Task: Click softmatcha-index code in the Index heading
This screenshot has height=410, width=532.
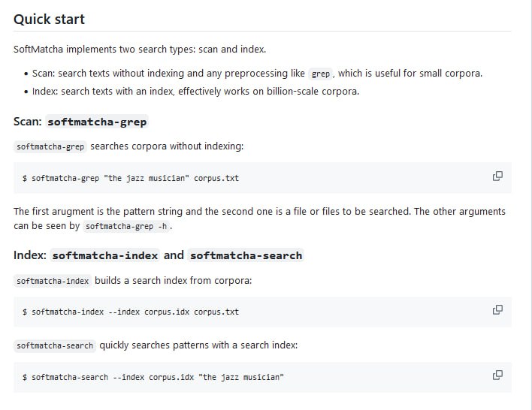Action: pyautogui.click(x=104, y=255)
